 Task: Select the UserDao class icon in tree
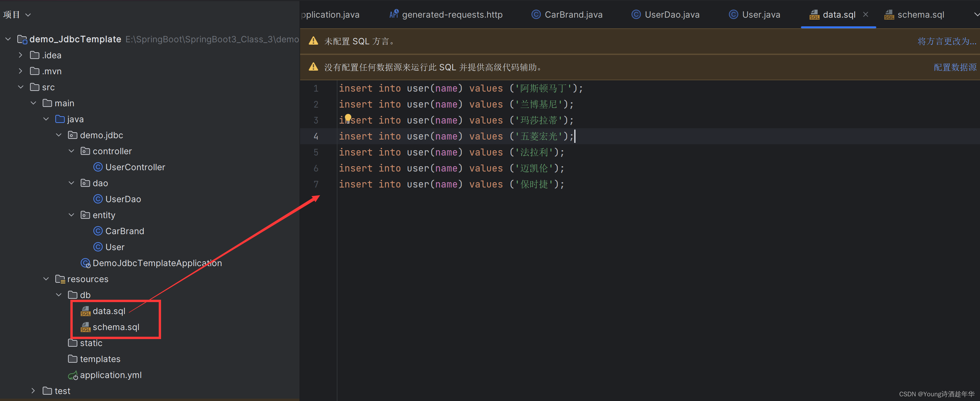(x=98, y=199)
